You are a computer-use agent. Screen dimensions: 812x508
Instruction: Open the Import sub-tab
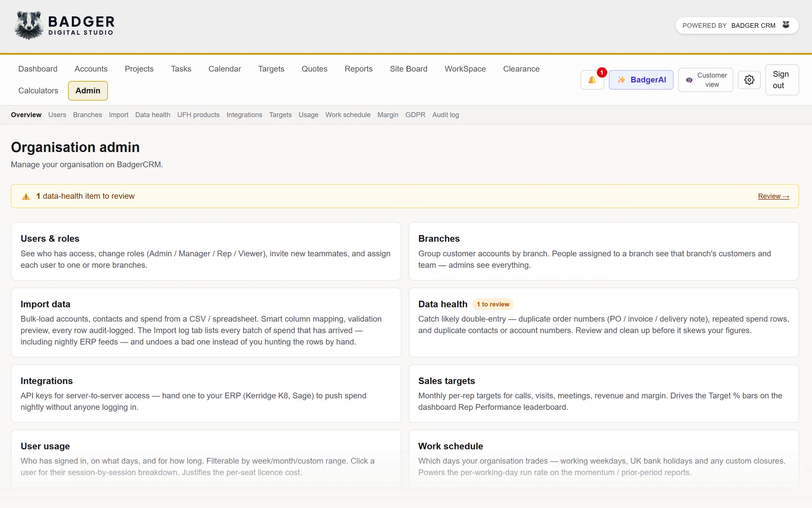click(119, 115)
